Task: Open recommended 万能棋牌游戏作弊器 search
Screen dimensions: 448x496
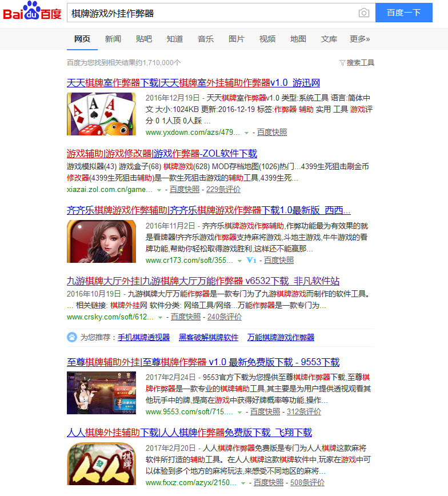Action: point(281,338)
